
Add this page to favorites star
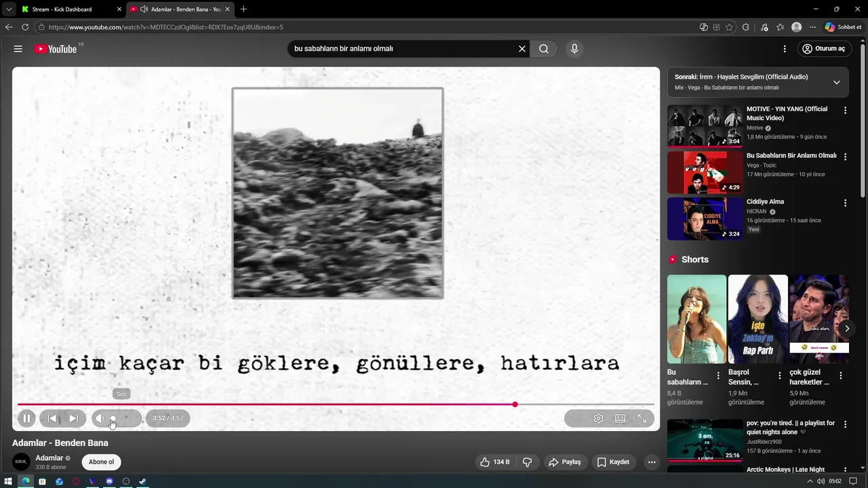point(729,27)
